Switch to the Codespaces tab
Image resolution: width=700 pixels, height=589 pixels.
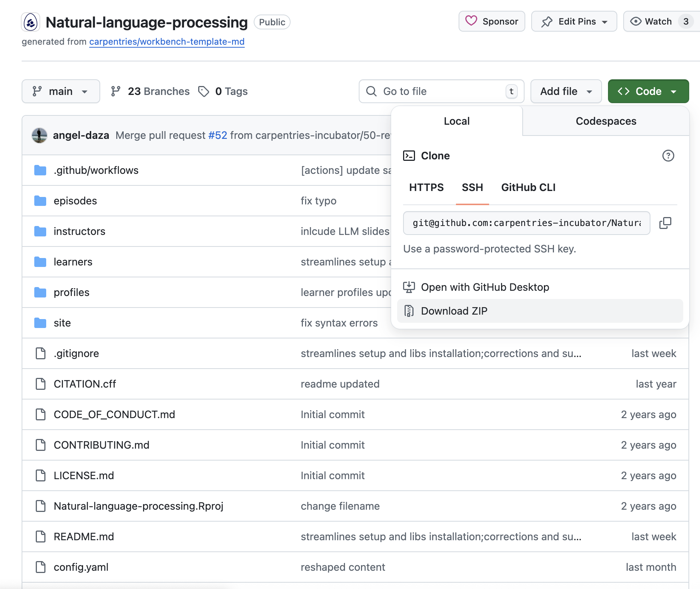pyautogui.click(x=606, y=121)
